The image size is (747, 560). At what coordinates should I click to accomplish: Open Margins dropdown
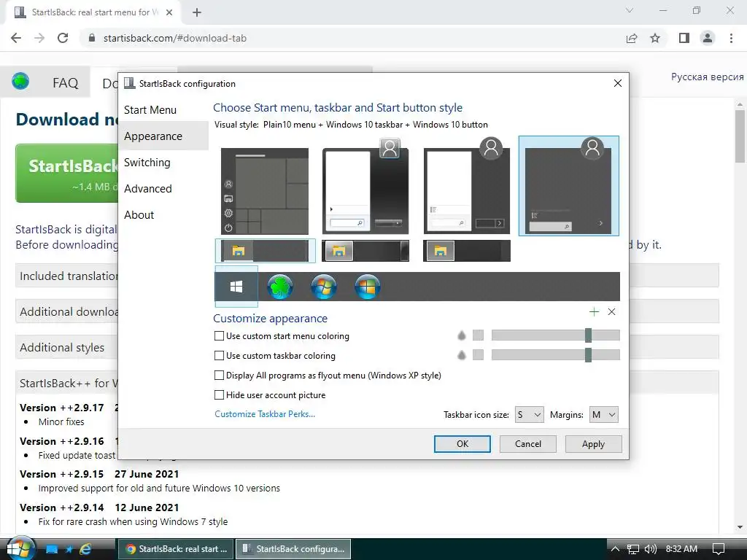coord(603,415)
